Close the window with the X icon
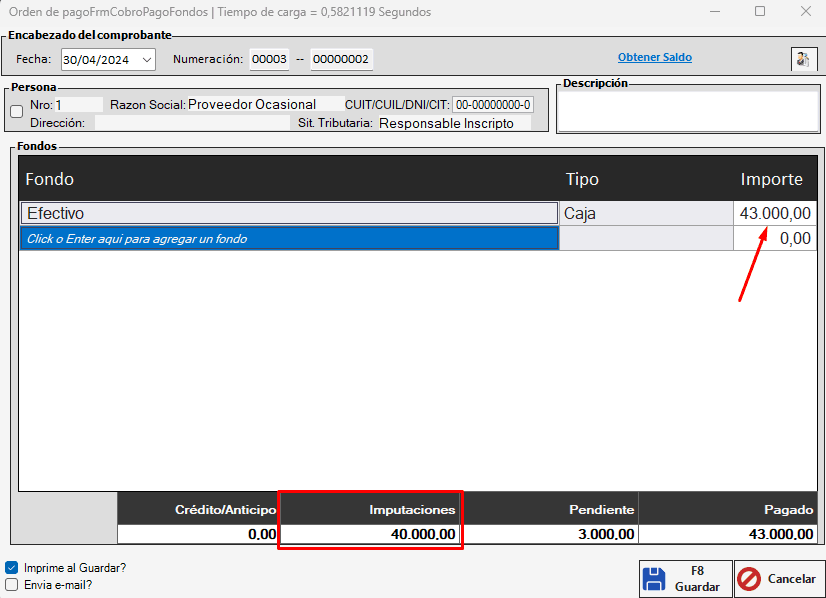826x598 pixels. [806, 12]
